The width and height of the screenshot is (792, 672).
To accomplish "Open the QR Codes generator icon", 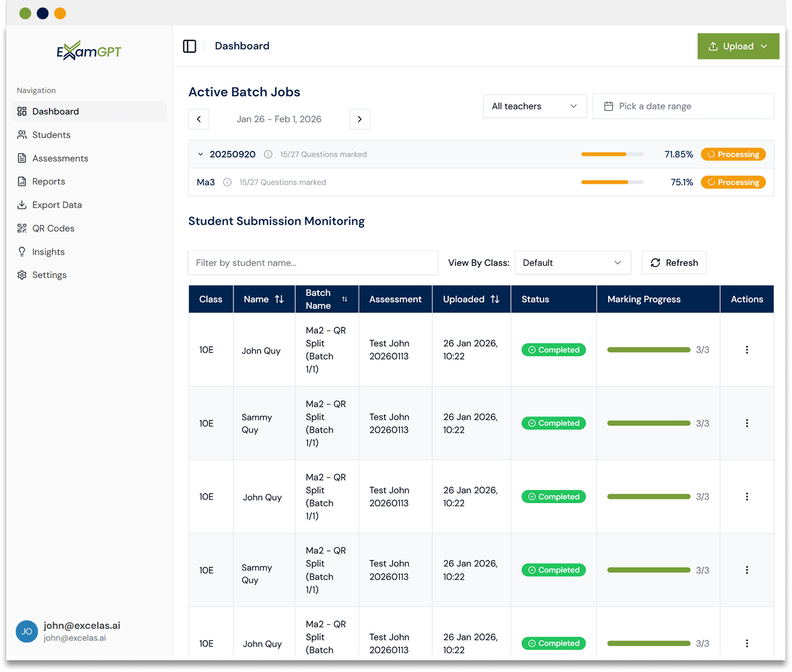I will point(20,228).
